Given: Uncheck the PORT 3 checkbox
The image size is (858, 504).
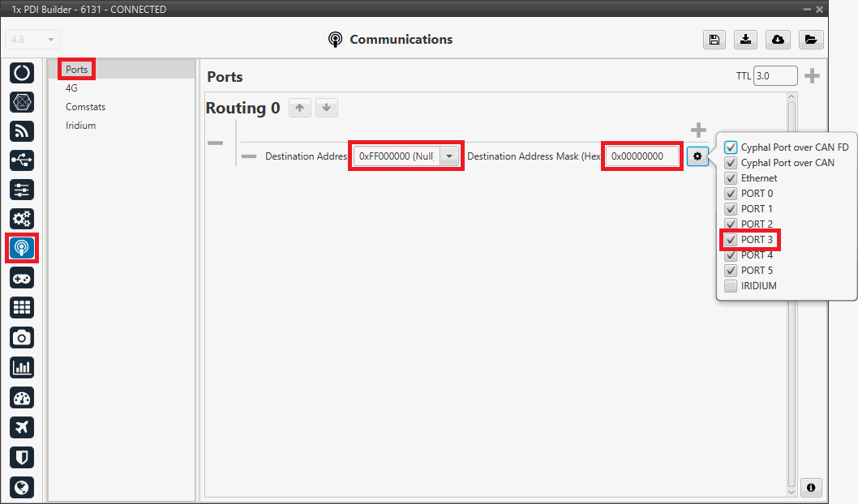Looking at the screenshot, I should tap(731, 240).
